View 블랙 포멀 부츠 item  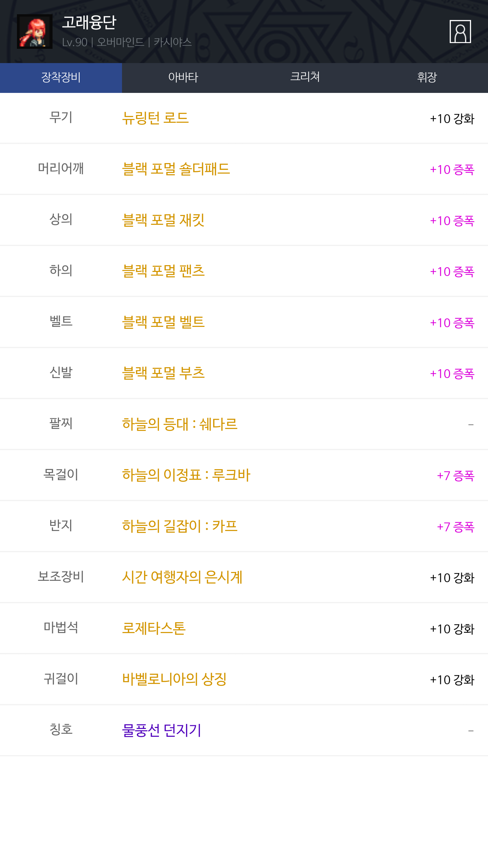click(163, 373)
